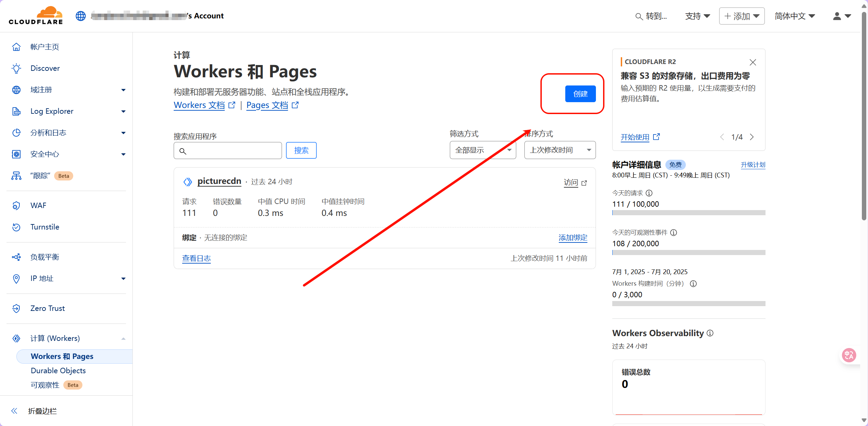Open Turnstile in sidebar
Viewport: 868px width, 426px height.
click(45, 227)
